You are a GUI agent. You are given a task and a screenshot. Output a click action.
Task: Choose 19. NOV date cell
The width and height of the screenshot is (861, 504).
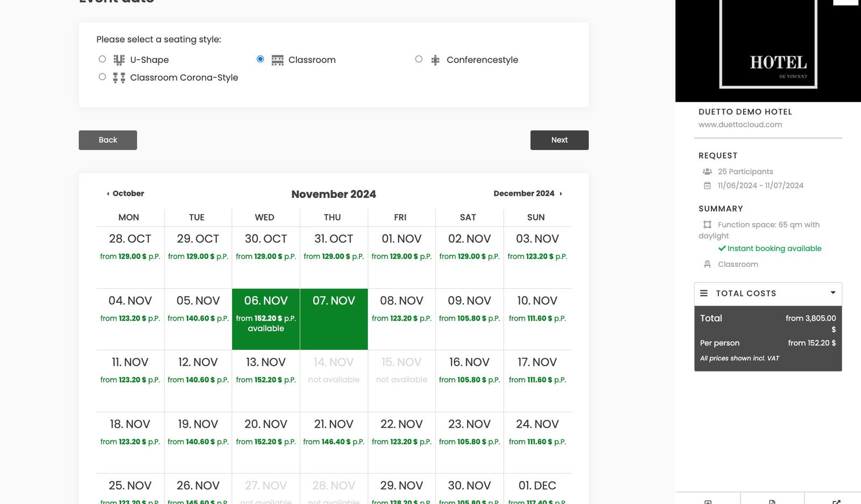coord(198,443)
